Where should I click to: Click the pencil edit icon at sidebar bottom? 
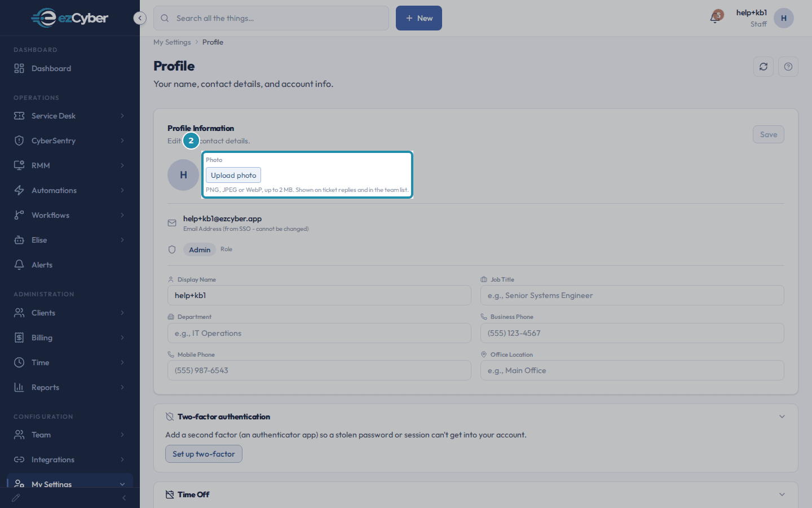click(x=16, y=498)
